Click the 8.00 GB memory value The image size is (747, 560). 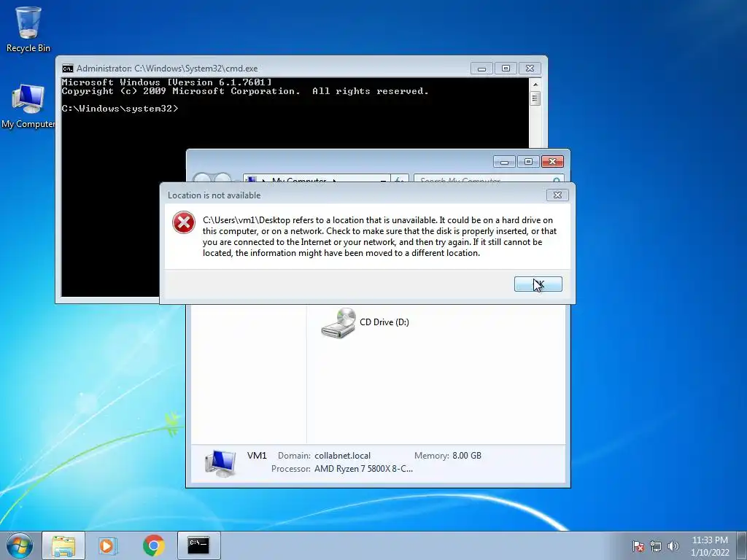[467, 456]
